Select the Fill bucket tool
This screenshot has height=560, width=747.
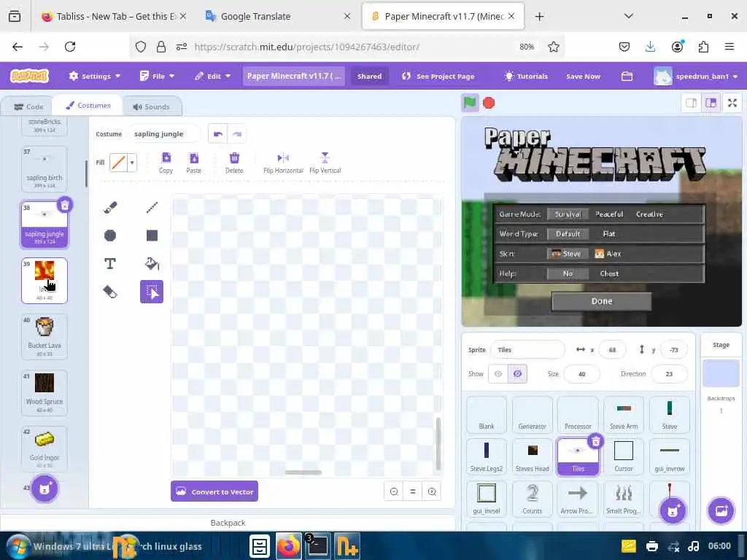[152, 263]
